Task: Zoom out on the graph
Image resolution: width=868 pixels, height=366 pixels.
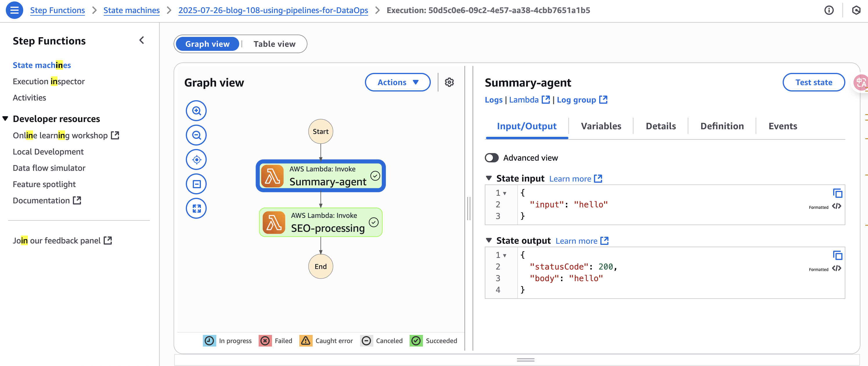Action: [x=196, y=135]
